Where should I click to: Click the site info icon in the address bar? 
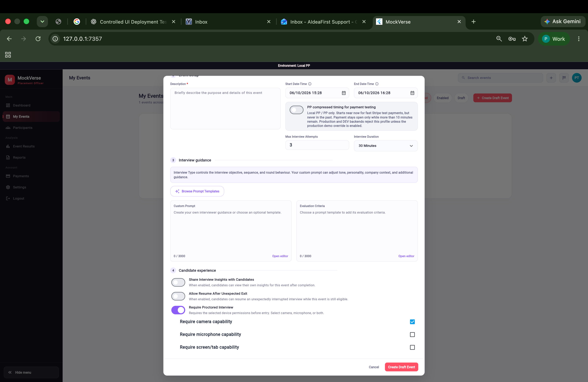point(55,39)
